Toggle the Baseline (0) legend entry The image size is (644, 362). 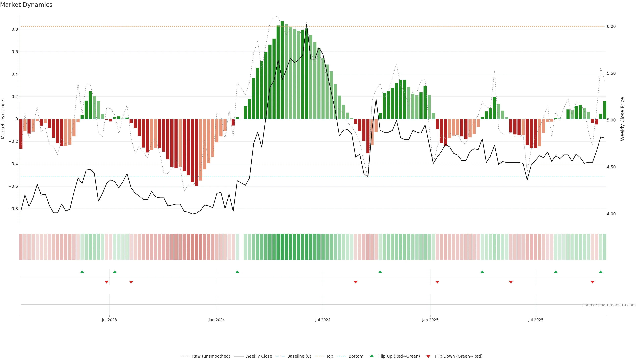pyautogui.click(x=299, y=356)
